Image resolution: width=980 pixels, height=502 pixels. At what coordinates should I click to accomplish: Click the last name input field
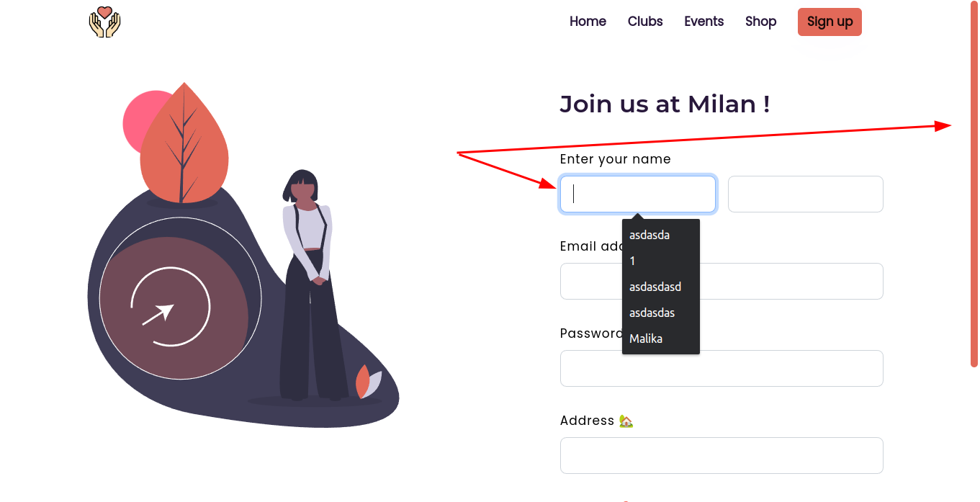pyautogui.click(x=805, y=194)
